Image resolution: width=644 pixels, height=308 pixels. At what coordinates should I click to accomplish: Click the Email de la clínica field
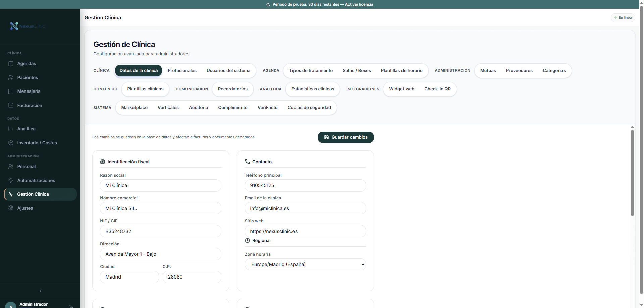(305, 208)
